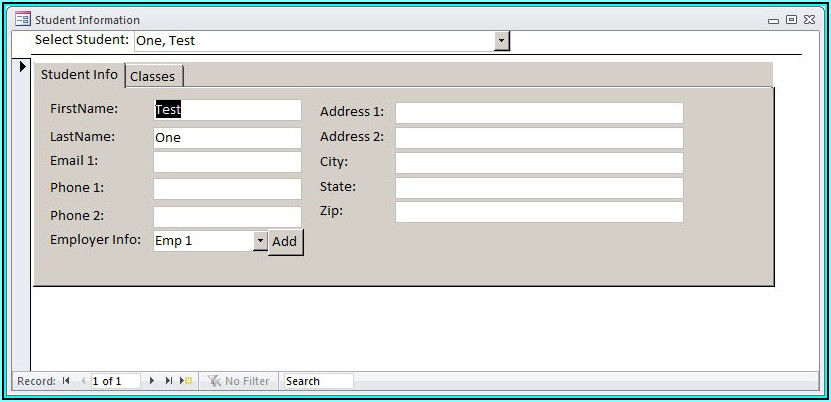
Task: Click the Select Student label
Action: (x=82, y=39)
